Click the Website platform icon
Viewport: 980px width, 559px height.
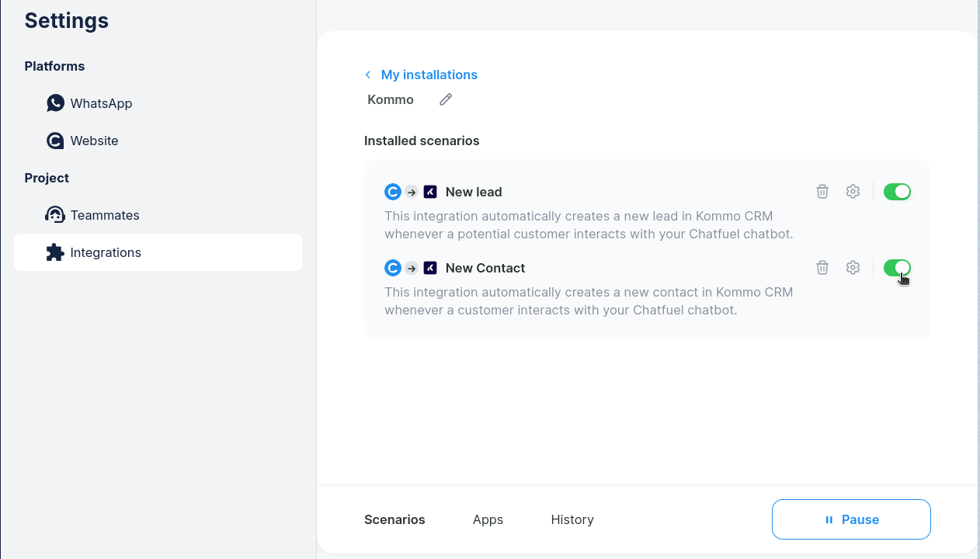click(55, 141)
